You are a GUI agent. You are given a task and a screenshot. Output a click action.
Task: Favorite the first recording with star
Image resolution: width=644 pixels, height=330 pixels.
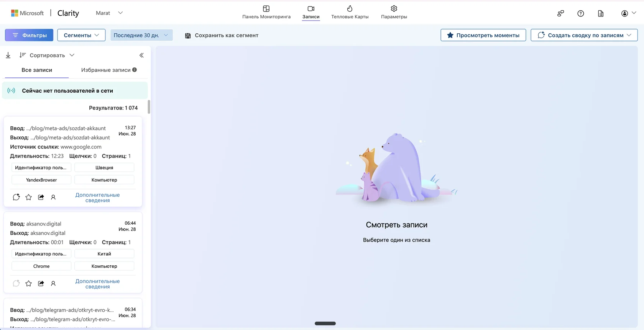point(29,197)
